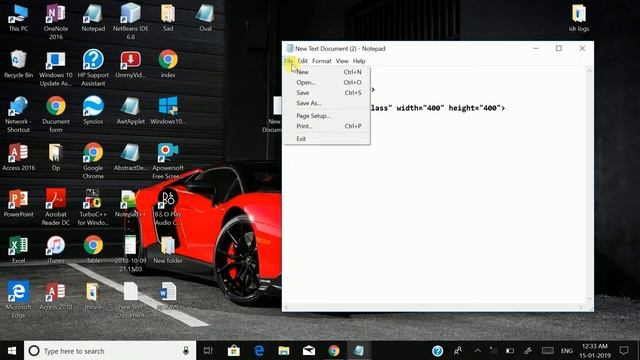Click the Sad folder on the desktop
Image resolution: width=640 pixels, height=360 pixels.
tap(168, 18)
